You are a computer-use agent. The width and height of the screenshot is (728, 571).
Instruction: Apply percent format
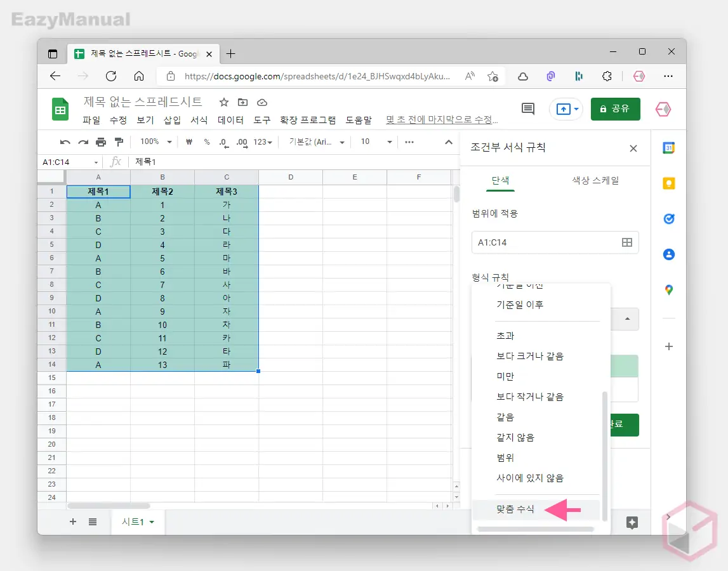pyautogui.click(x=207, y=142)
